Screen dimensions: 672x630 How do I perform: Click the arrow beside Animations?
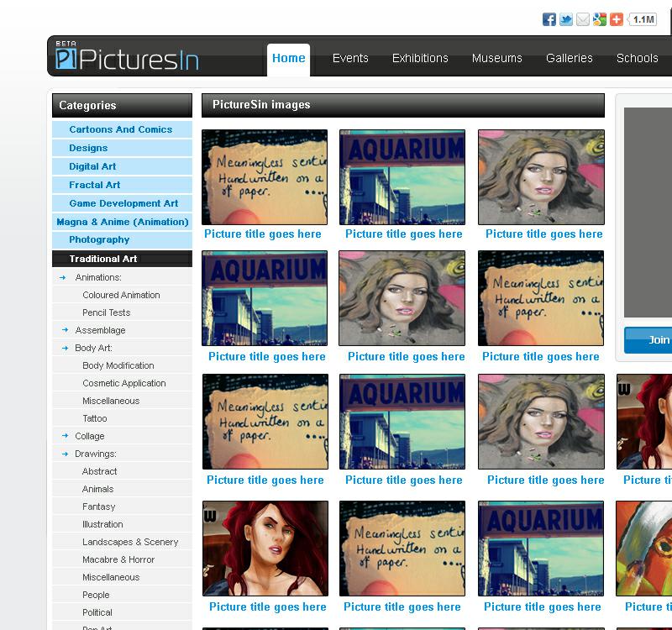(62, 278)
